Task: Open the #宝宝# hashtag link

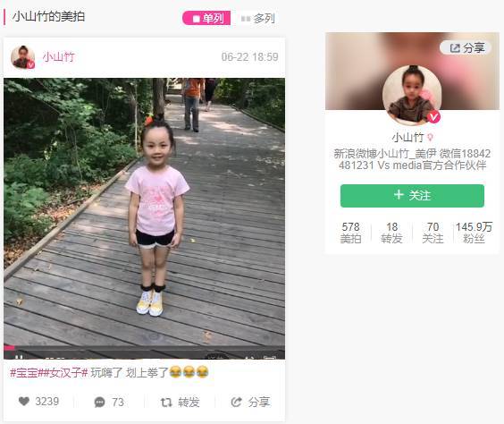Action: coord(26,373)
